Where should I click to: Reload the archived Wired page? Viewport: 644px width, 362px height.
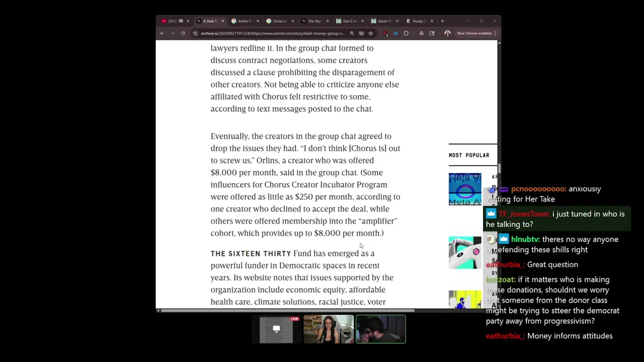click(x=183, y=33)
